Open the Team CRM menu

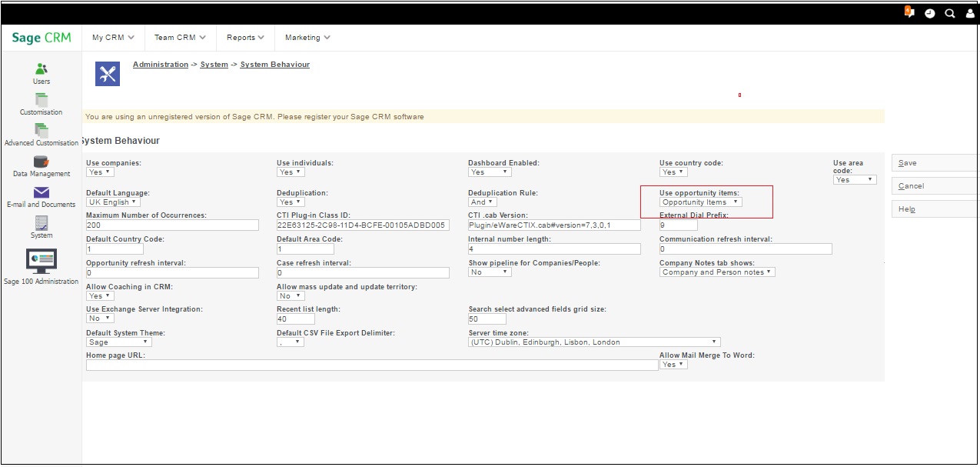click(x=180, y=37)
